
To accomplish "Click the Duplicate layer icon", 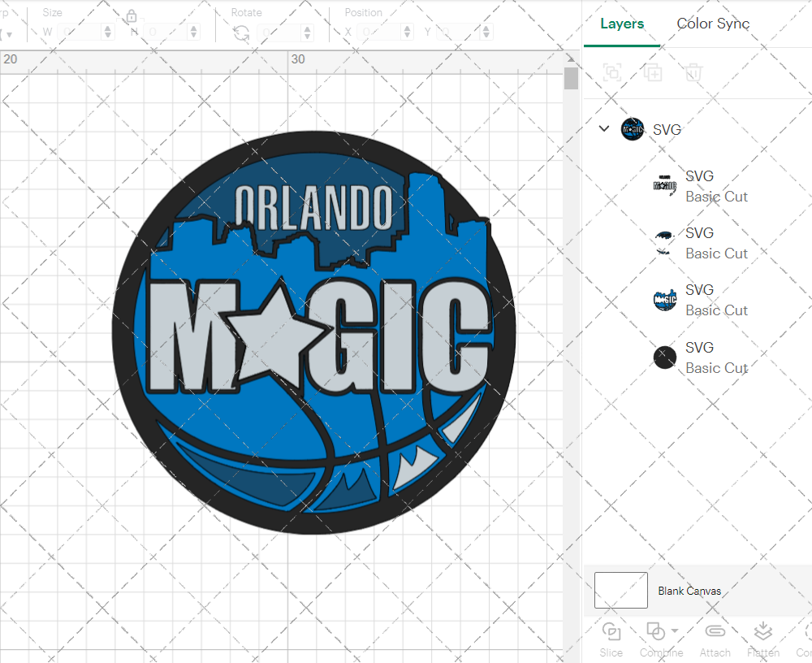I will [653, 72].
